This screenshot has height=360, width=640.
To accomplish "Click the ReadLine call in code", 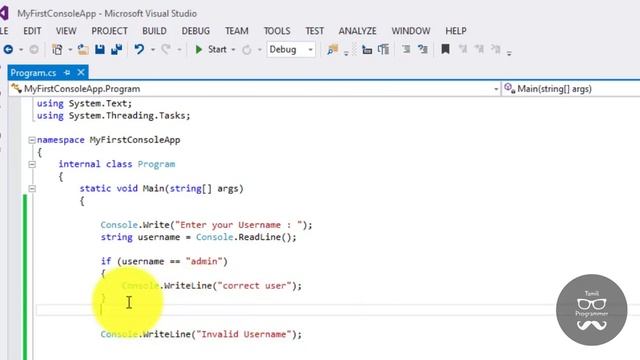I will pos(259,237).
